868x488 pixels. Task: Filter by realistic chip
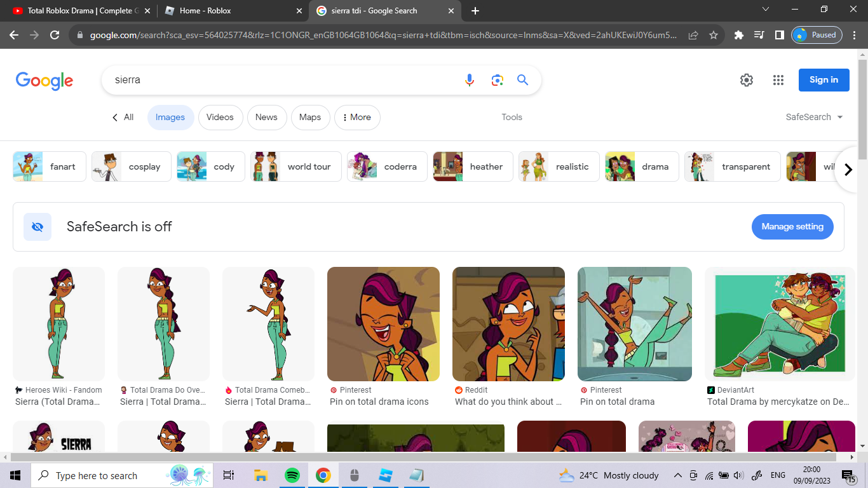point(559,166)
